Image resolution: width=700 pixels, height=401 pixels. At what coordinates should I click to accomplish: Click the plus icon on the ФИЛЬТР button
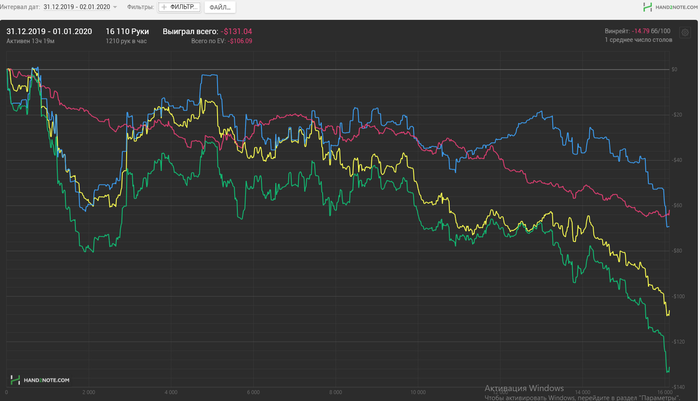click(164, 7)
